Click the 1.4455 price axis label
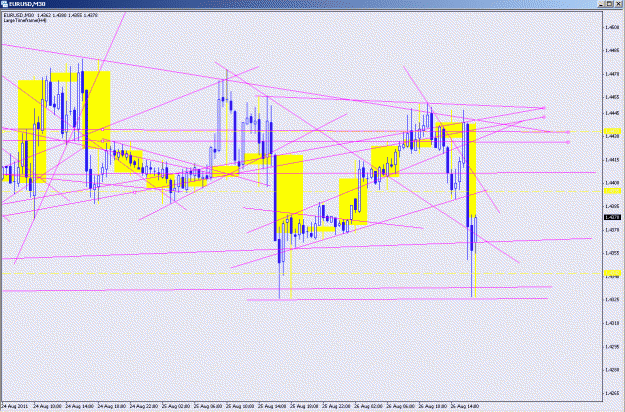The height and width of the screenshot is (412, 625). (612, 97)
